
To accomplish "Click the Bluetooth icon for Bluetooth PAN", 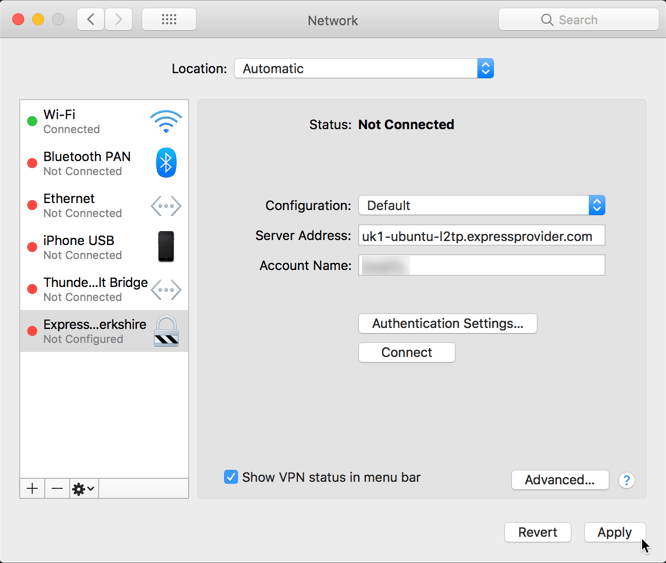I will (x=166, y=163).
